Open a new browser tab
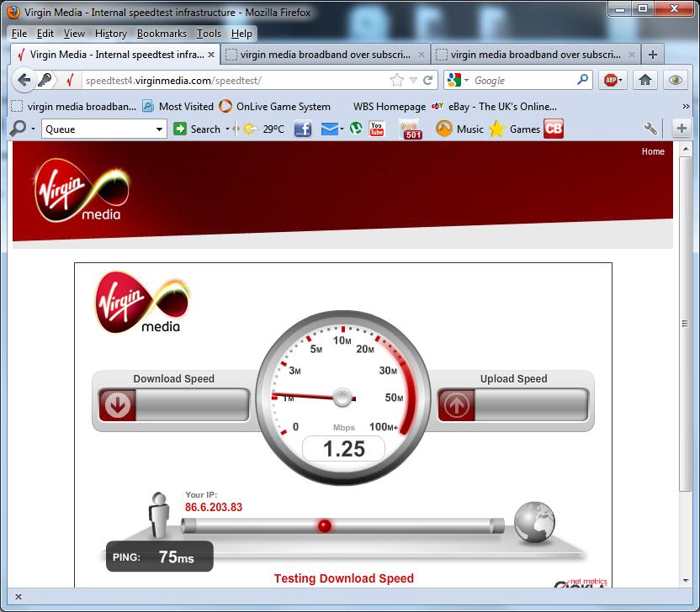700x612 pixels. pos(653,55)
